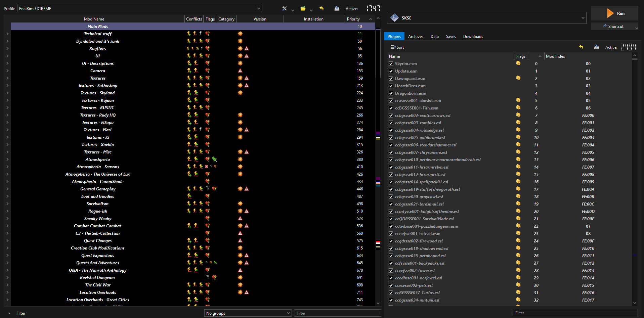Create a backup of the mod list
The image size is (644, 318).
coord(337,9)
